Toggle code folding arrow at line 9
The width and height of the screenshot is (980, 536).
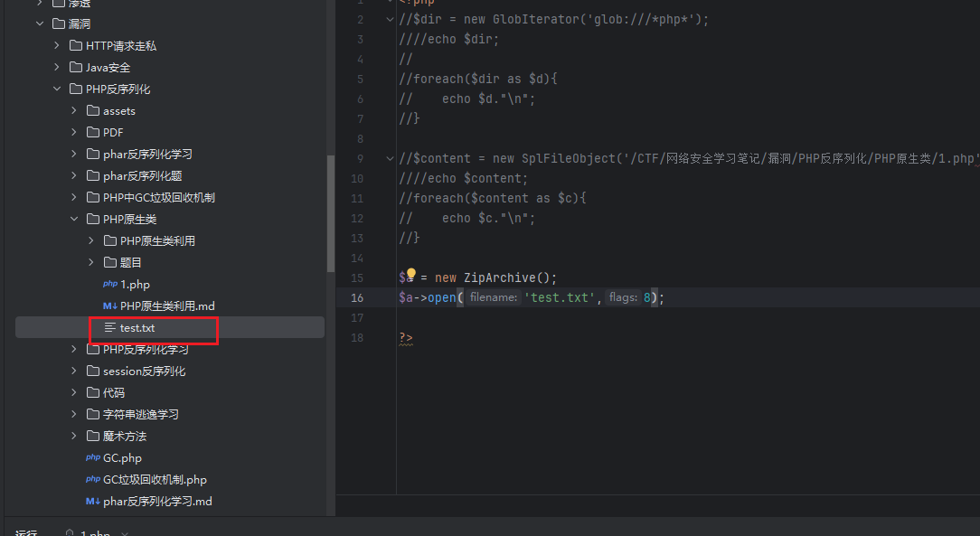(390, 158)
